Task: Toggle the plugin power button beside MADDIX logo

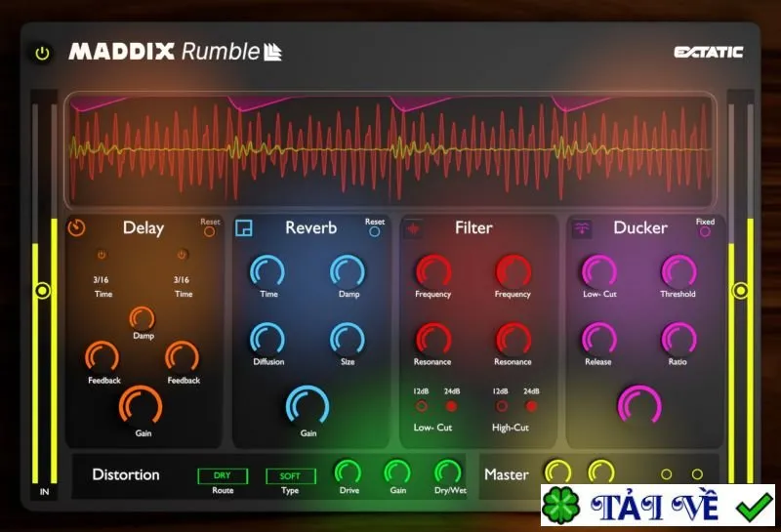Action: point(42,53)
